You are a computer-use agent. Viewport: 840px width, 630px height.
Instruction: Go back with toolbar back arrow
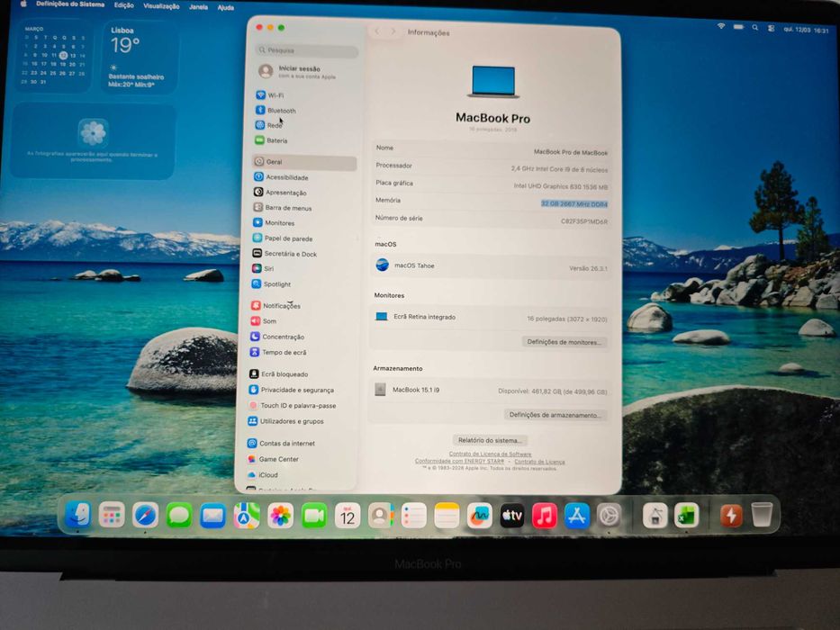click(x=377, y=31)
